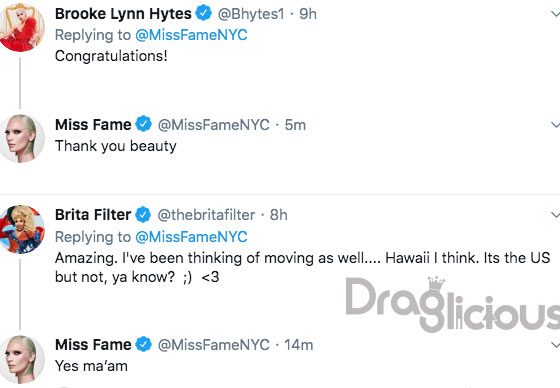Screen dimensions: 560x388
Task: Click verified badge on Miss Fame 14m tweet
Action: (x=143, y=344)
